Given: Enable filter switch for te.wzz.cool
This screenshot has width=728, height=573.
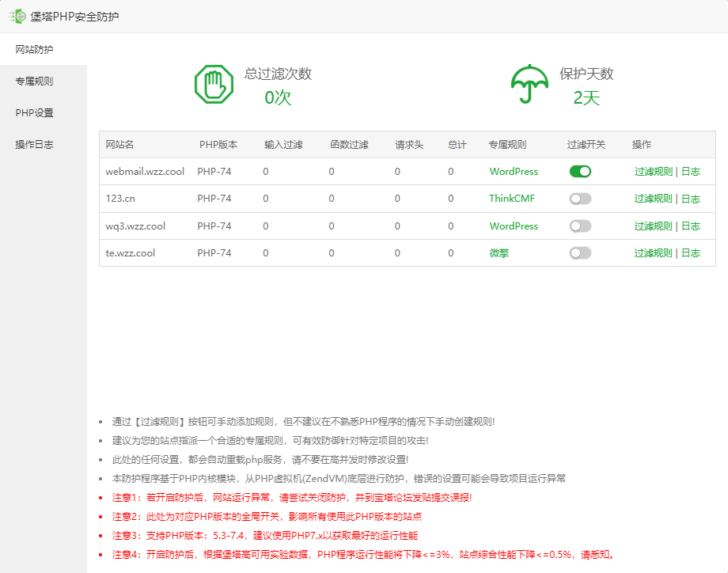Looking at the screenshot, I should coord(580,253).
